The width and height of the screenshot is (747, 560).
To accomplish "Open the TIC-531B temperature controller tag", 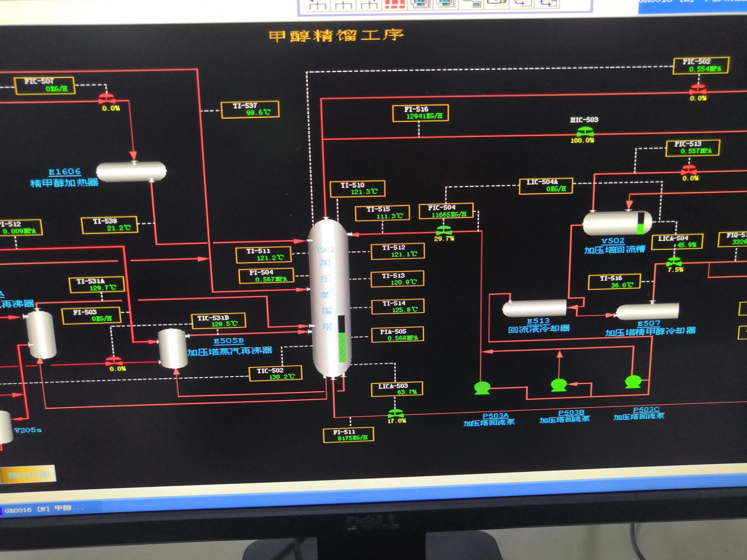I will tap(219, 321).
